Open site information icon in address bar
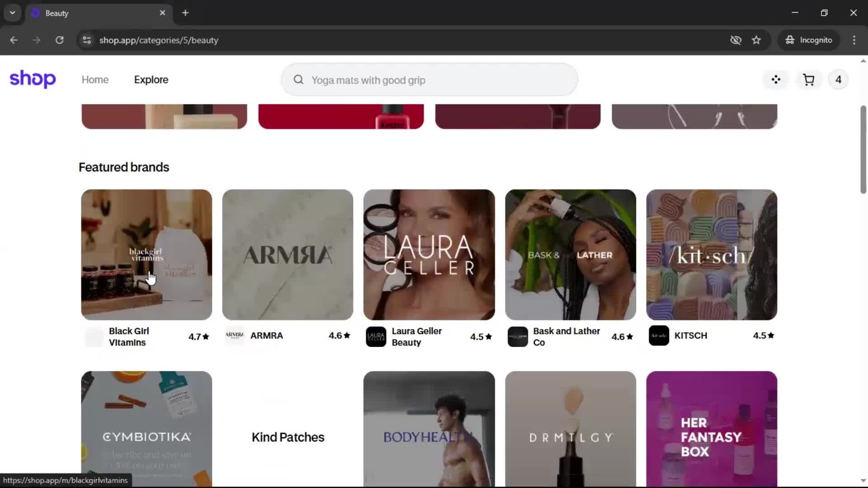This screenshot has width=868, height=488. click(87, 40)
